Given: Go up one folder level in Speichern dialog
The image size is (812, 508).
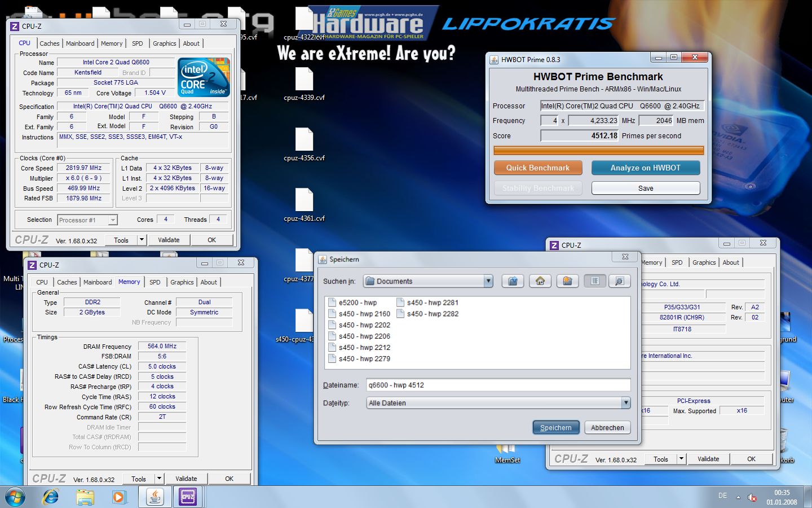Looking at the screenshot, I should click(513, 281).
